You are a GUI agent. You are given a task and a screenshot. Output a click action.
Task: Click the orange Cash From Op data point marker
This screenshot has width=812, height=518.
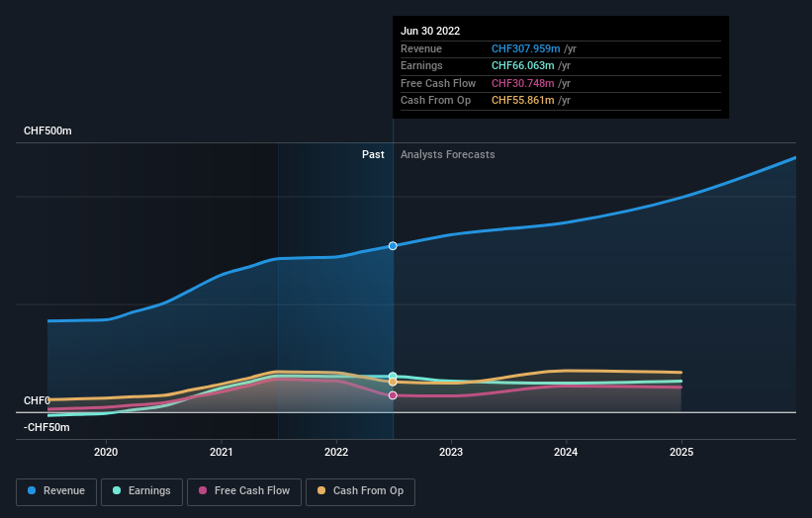pos(393,382)
